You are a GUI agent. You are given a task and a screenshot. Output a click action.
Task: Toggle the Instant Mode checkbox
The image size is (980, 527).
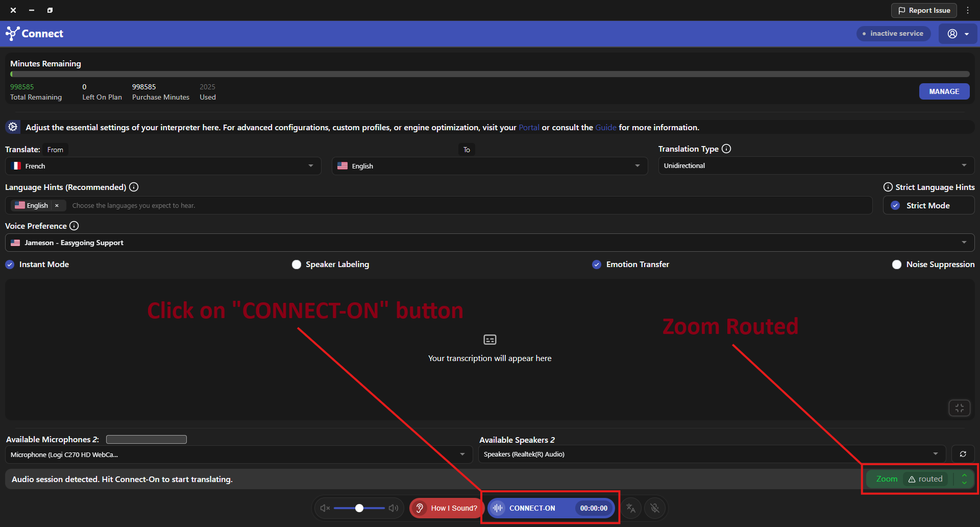(10, 265)
